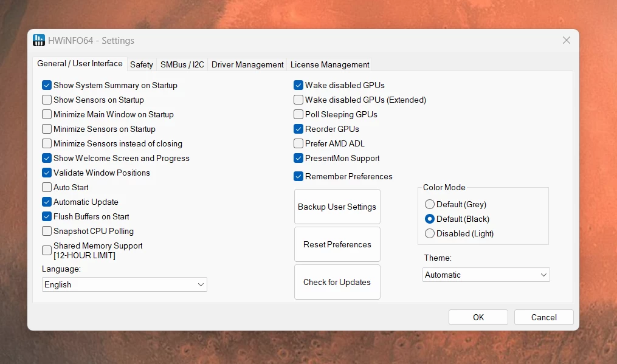This screenshot has height=364, width=617.
Task: Open the License Management tab
Action: point(329,64)
